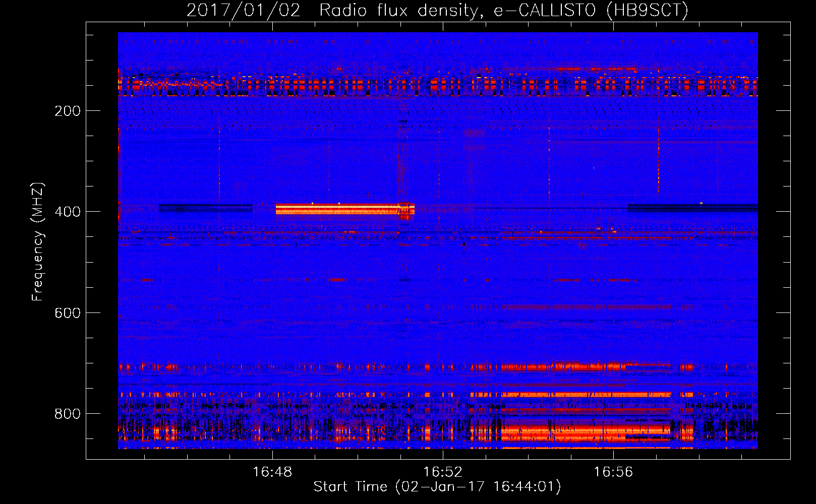Click the '800' frequency tick label
Viewport: 816px width, 504px height.
(x=68, y=414)
